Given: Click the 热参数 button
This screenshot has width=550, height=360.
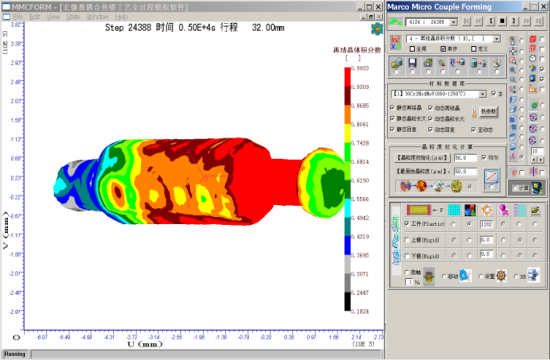Looking at the screenshot, I should [489, 111].
